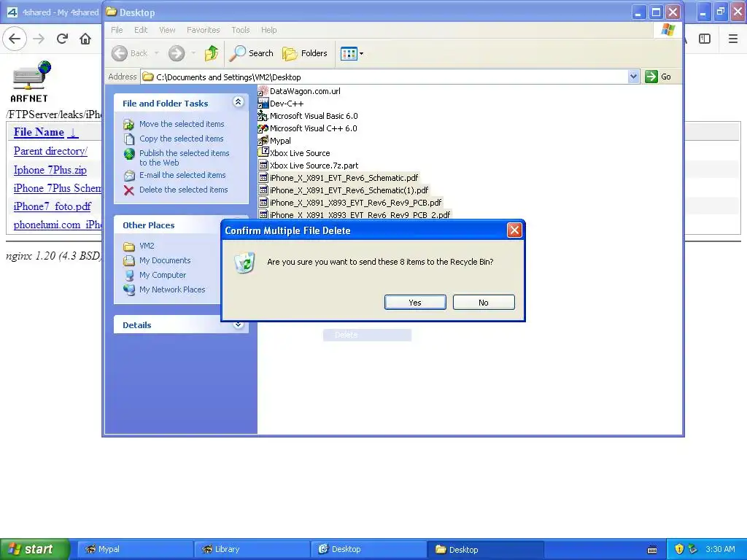Open the Search pane in Explorer

(x=252, y=53)
